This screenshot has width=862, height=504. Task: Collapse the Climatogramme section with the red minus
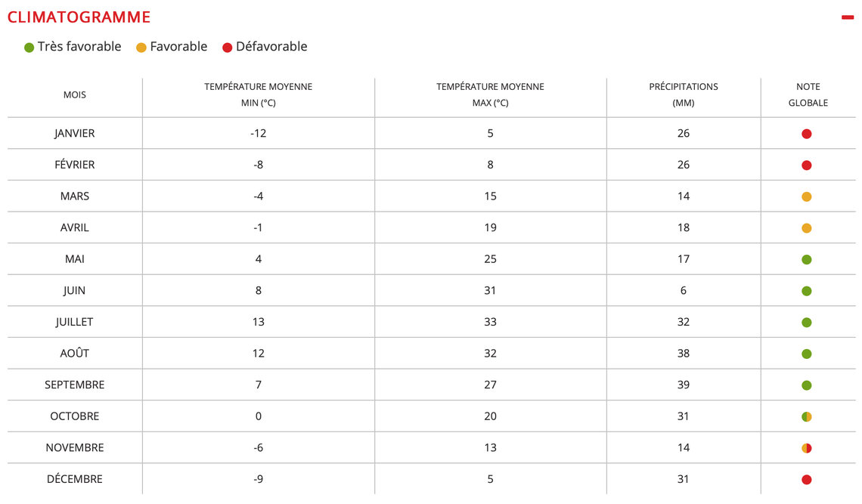tap(847, 17)
